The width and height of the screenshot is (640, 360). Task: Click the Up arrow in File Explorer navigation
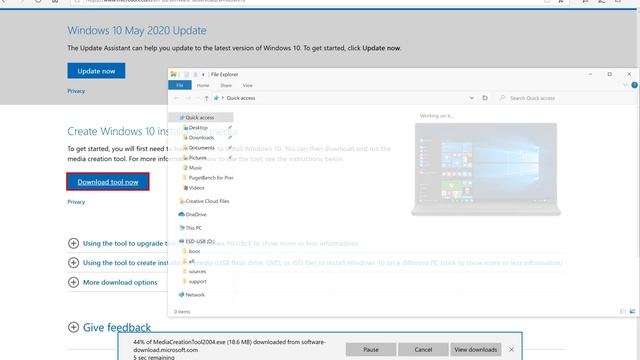207,98
